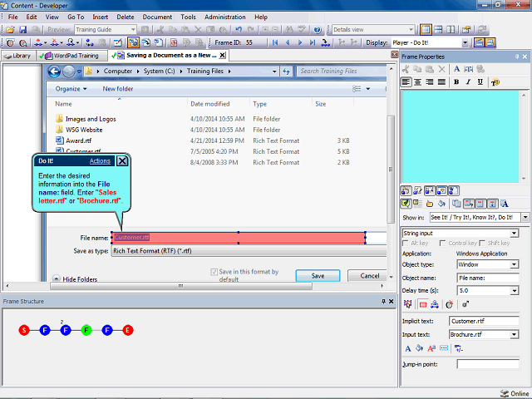Select the green F frame node
The width and height of the screenshot is (532, 399).
point(86,330)
